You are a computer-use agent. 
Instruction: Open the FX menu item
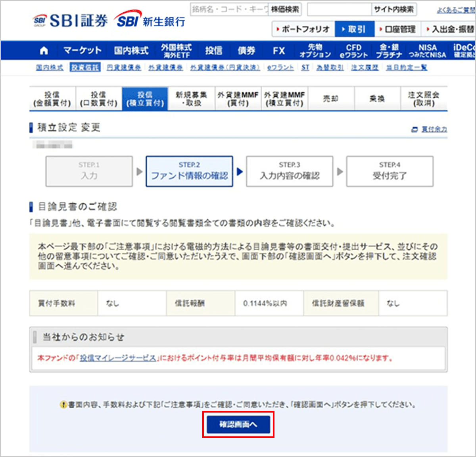tap(279, 51)
